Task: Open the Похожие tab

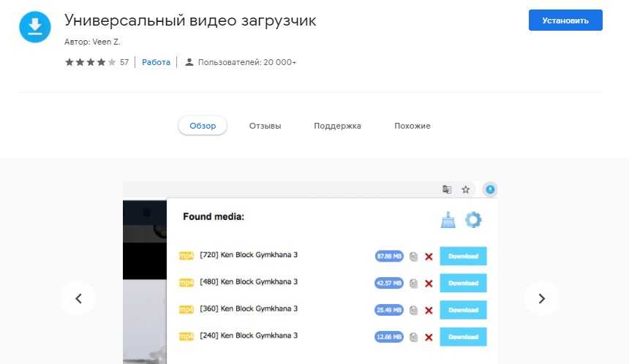Action: (x=413, y=126)
